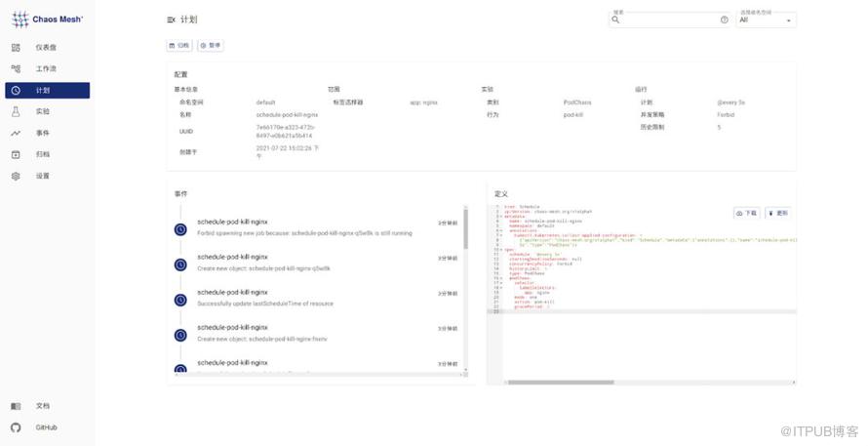The image size is (868, 446).
Task: Open the GitHub link in sidebar
Action: 47,427
